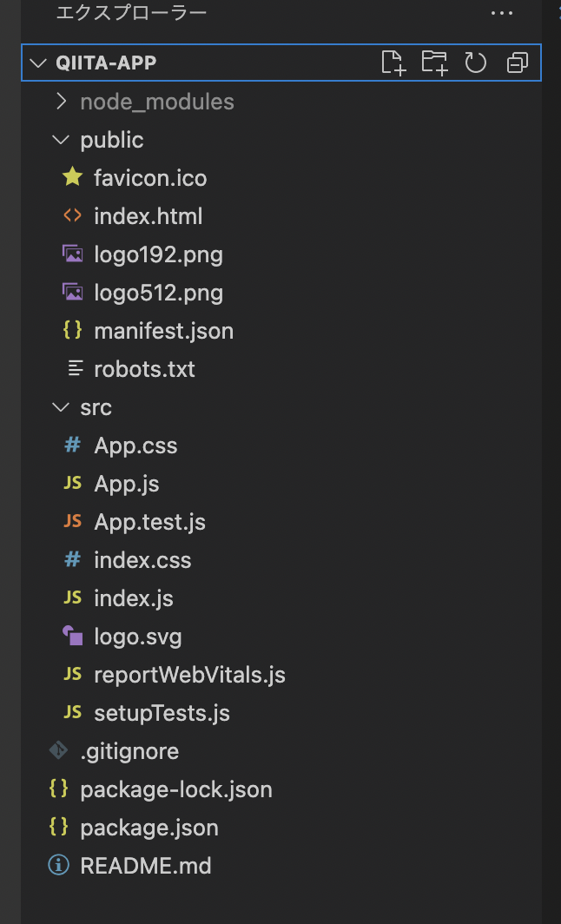Open the explorer more actions ellipsis
The width and height of the screenshot is (561, 924).
pos(502,13)
